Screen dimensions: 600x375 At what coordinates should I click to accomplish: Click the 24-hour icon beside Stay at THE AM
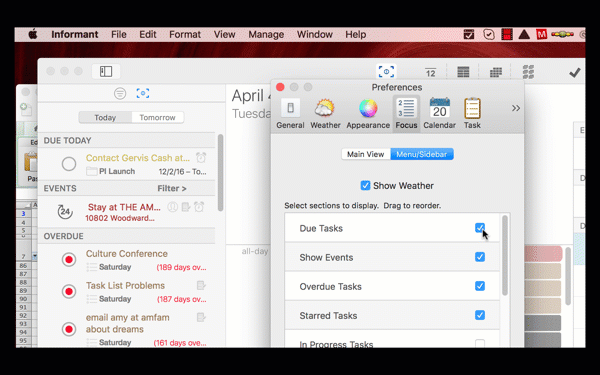pyautogui.click(x=65, y=211)
